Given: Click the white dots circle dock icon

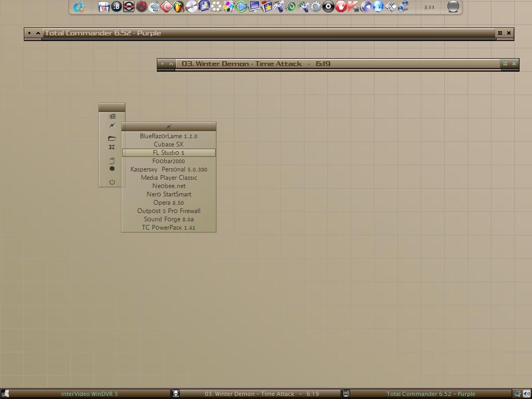Looking at the screenshot, I should point(216,6).
